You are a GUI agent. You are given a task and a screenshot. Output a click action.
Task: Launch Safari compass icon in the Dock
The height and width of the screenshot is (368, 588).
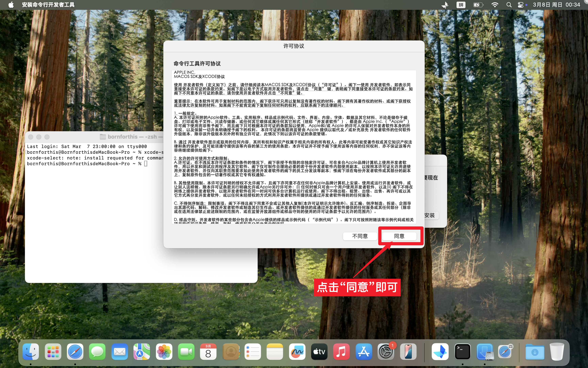point(75,352)
